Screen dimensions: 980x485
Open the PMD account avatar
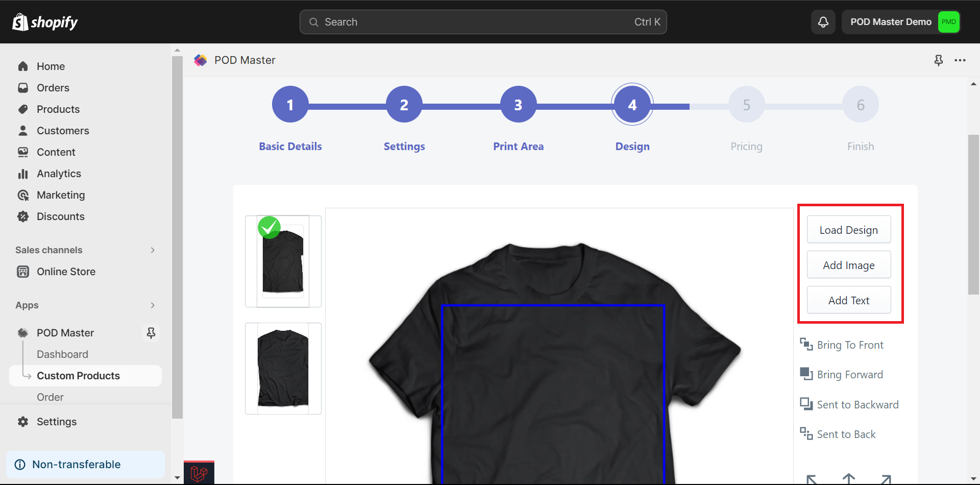click(948, 22)
